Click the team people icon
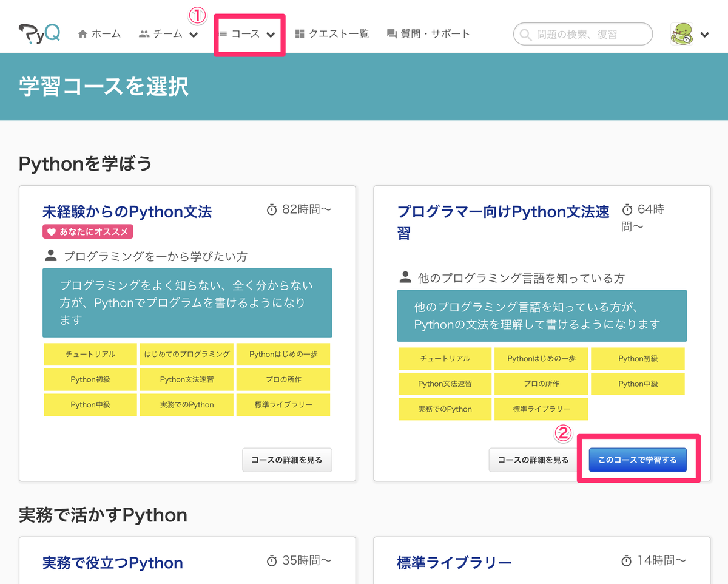Image resolution: width=728 pixels, height=584 pixels. click(144, 34)
